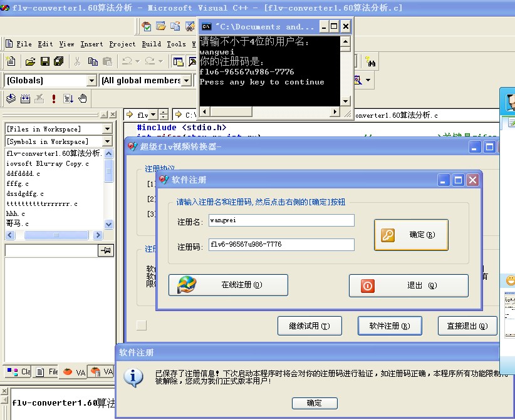The image size is (515, 420).
Task: Open the All global members dropdown
Action: [186, 81]
